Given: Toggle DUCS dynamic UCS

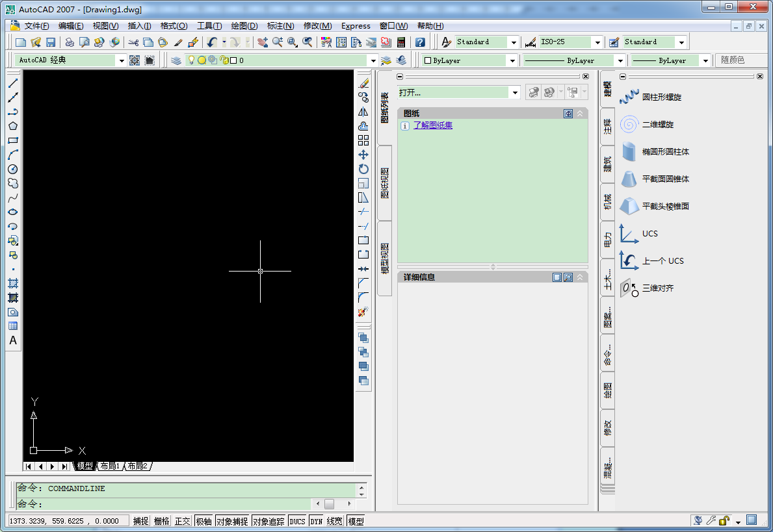Looking at the screenshot, I should tap(297, 521).
